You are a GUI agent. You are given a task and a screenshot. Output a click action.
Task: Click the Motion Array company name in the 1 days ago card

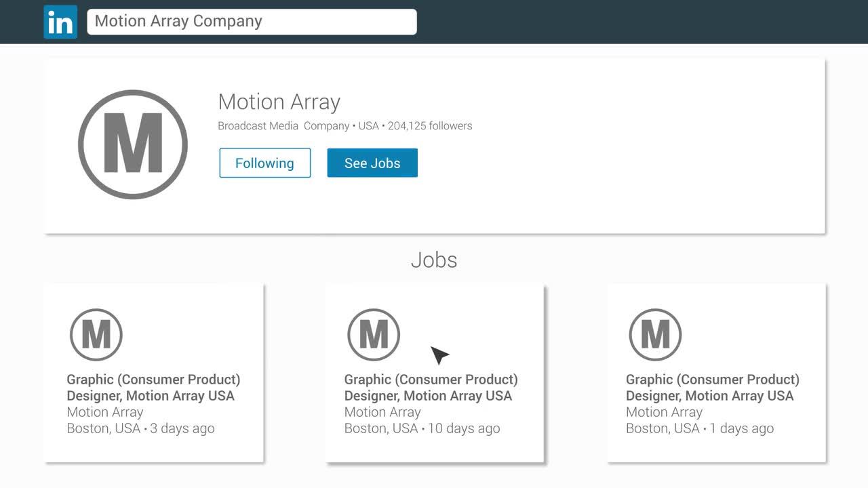tap(664, 412)
